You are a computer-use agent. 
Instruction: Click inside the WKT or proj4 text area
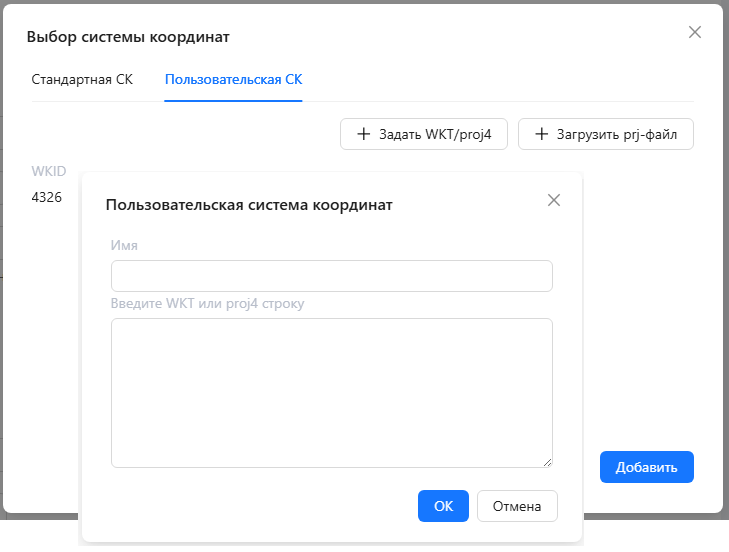coord(331,392)
